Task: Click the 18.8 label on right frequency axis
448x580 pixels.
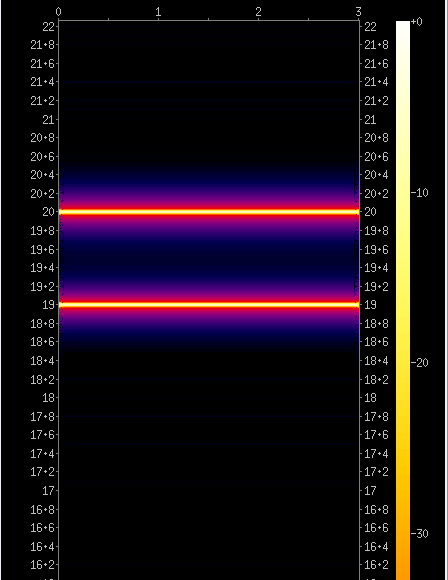Action: coord(376,324)
